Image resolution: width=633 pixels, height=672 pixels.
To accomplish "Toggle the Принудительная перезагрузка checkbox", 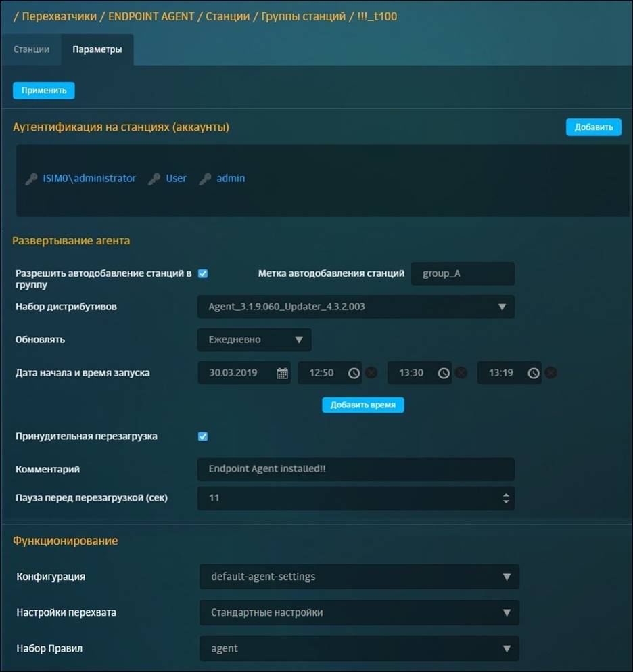I will (203, 436).
